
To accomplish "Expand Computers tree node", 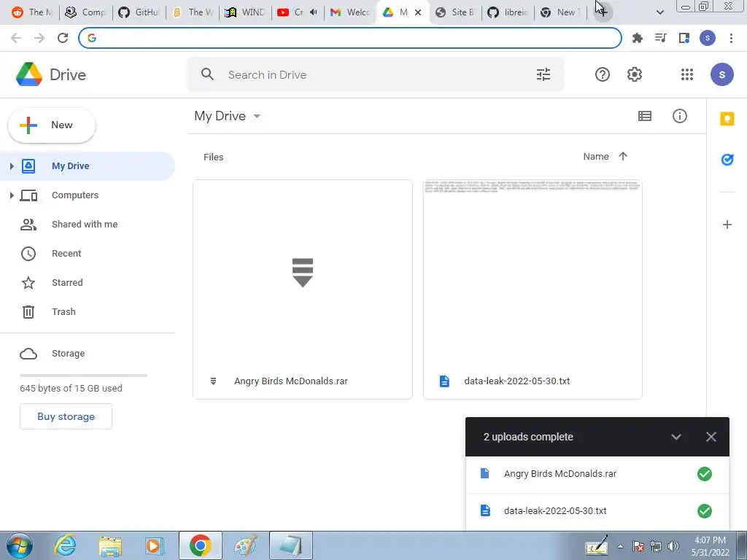I will click(x=12, y=195).
